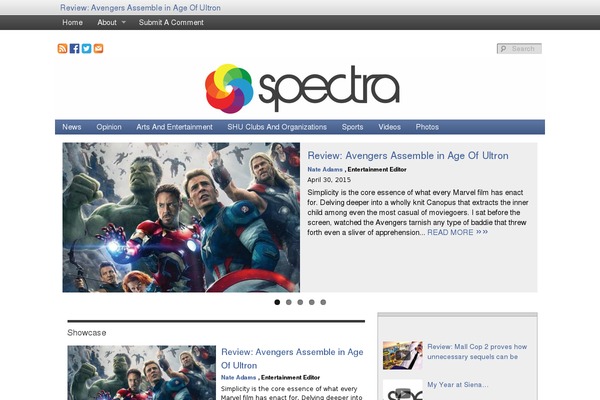Viewport: 600px width, 400px height.
Task: Open the News section
Action: (72, 127)
